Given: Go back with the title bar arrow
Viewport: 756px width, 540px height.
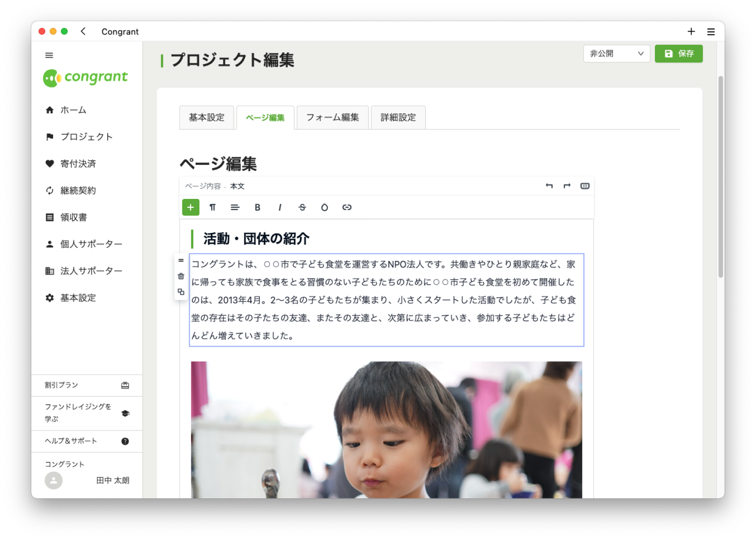Looking at the screenshot, I should point(83,31).
